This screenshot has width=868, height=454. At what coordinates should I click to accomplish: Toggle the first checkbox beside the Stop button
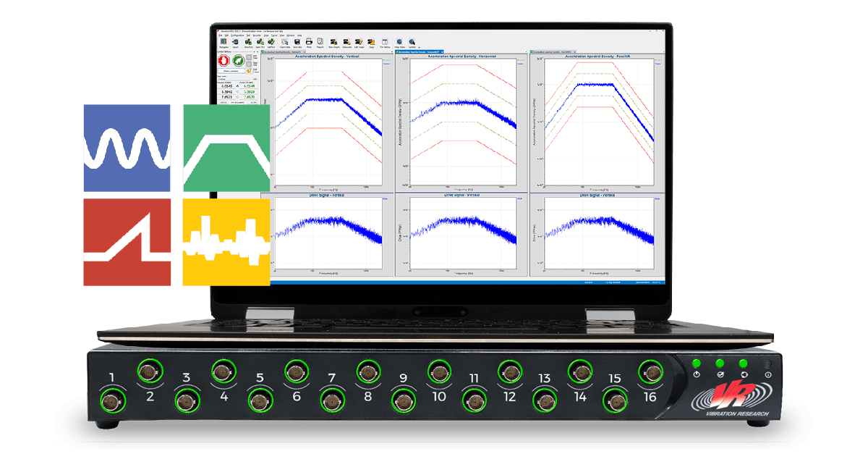(x=248, y=57)
